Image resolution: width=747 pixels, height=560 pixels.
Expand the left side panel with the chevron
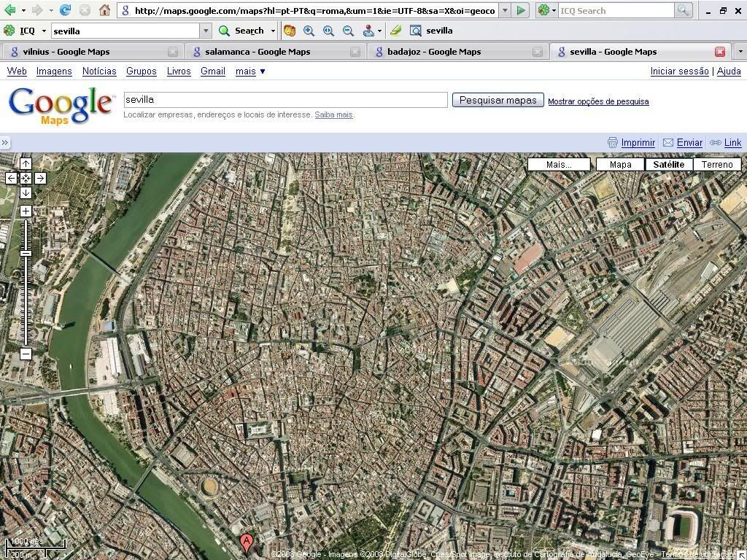pos(5,143)
